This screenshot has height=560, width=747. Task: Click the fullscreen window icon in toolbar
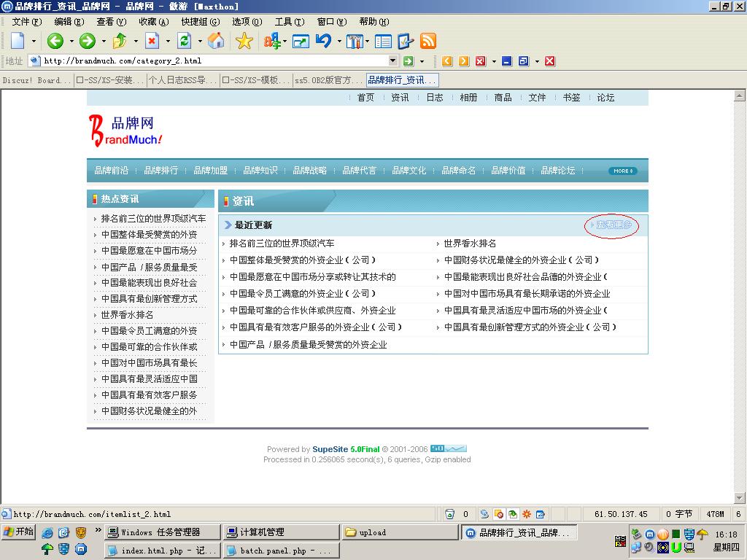click(x=301, y=42)
